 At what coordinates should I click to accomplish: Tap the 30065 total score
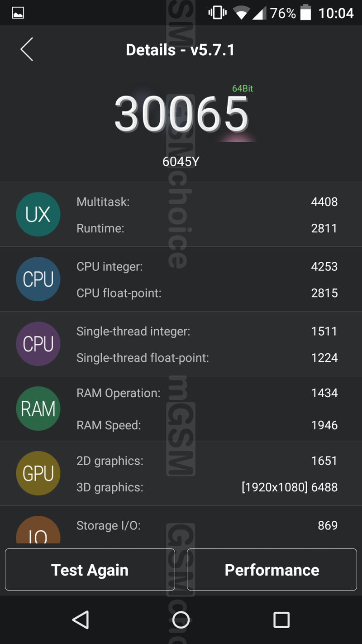coord(181,114)
